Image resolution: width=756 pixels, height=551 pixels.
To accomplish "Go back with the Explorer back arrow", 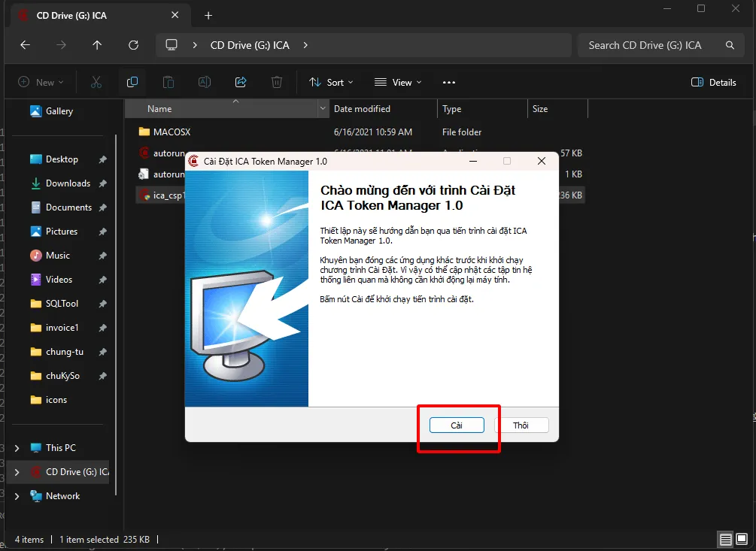I will [25, 45].
